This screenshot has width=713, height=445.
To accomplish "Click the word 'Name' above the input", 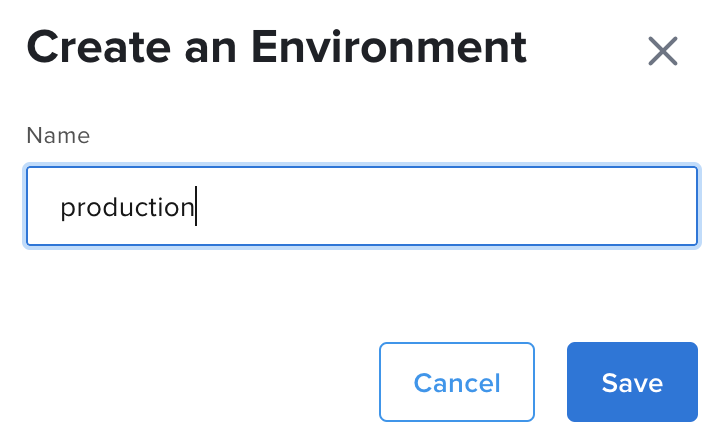I will pyautogui.click(x=58, y=136).
